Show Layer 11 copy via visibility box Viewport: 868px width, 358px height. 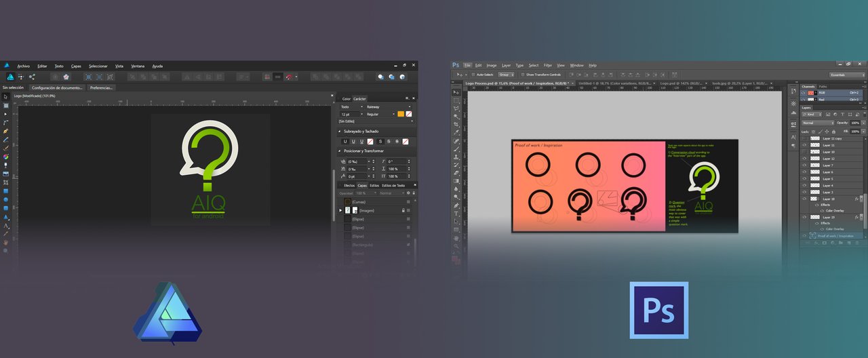click(804, 138)
